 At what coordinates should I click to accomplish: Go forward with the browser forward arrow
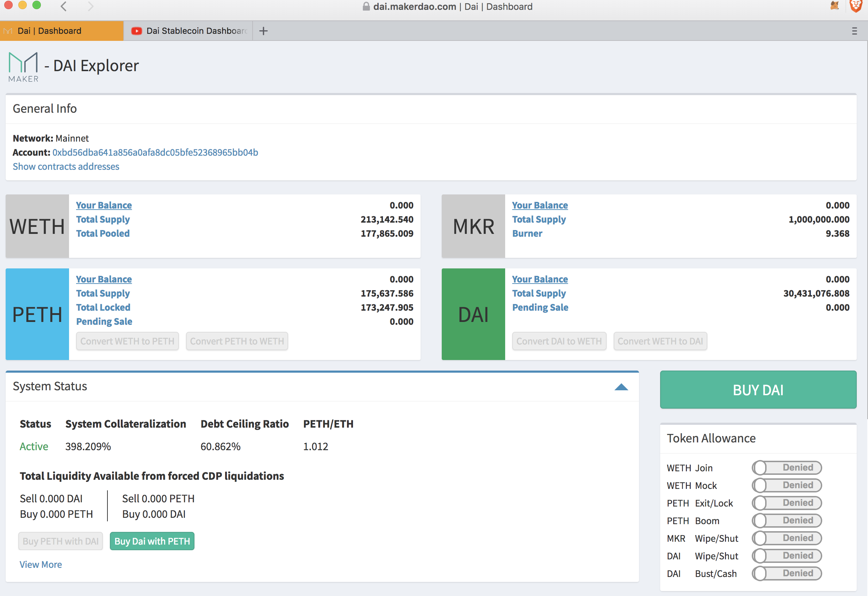91,6
